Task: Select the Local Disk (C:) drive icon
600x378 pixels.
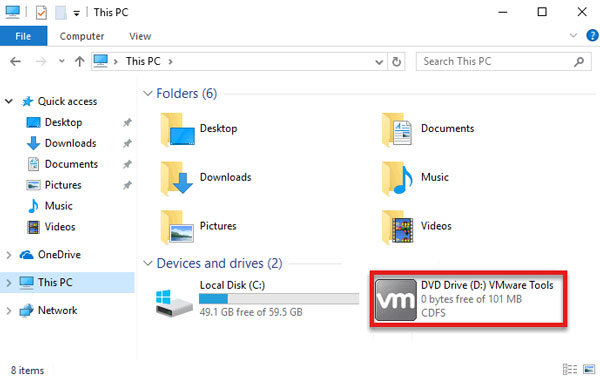Action: coord(174,303)
